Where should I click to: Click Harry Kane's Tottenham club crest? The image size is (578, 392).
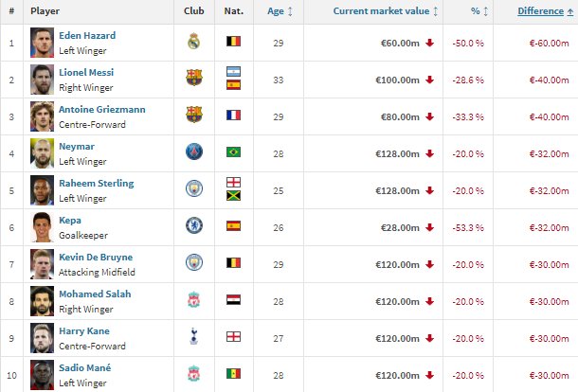coord(194,336)
